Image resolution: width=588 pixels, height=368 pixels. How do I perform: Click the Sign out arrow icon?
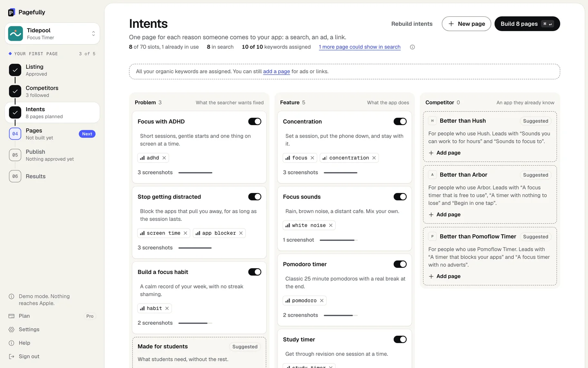[11, 357]
